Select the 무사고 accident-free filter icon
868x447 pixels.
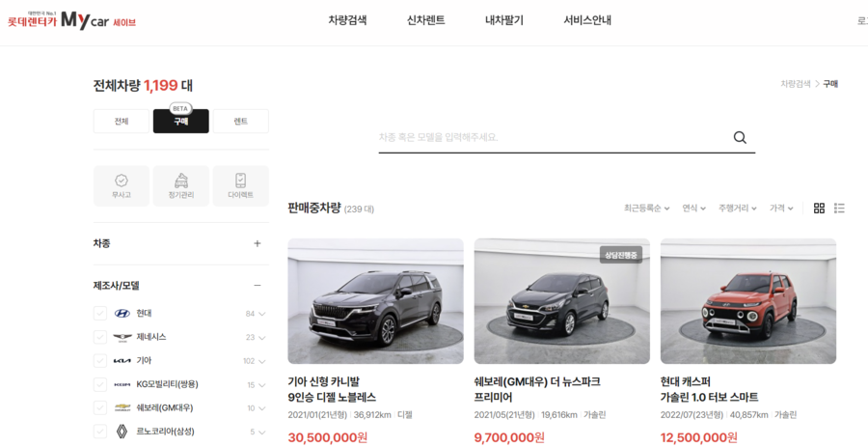pos(122,185)
